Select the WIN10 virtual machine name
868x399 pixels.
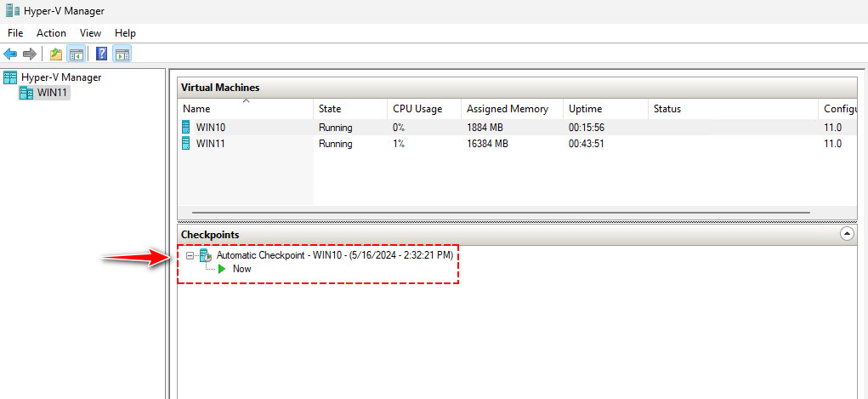pyautogui.click(x=211, y=128)
